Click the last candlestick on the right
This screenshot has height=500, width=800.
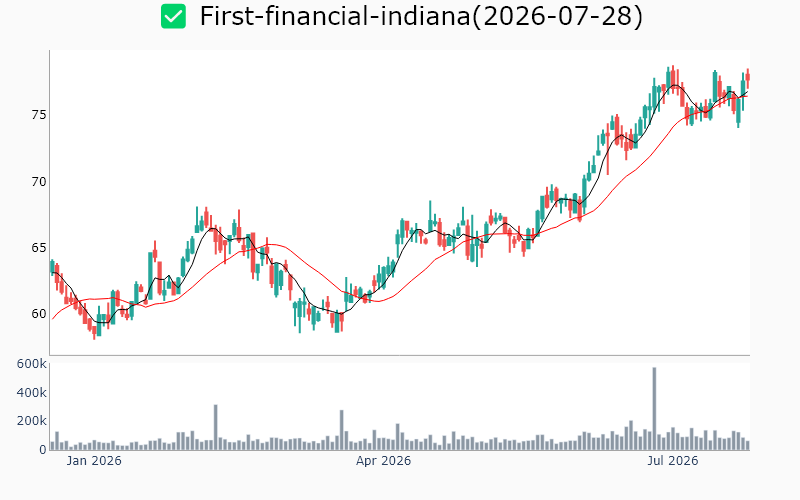point(748,79)
